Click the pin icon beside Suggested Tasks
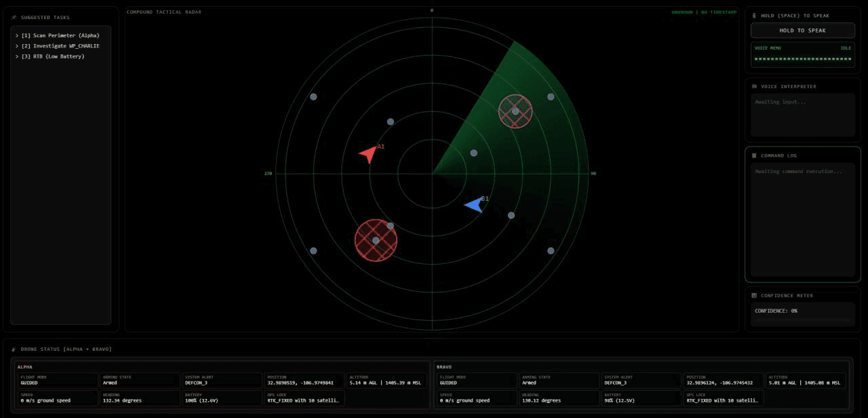The height and width of the screenshot is (418, 868). [14, 18]
